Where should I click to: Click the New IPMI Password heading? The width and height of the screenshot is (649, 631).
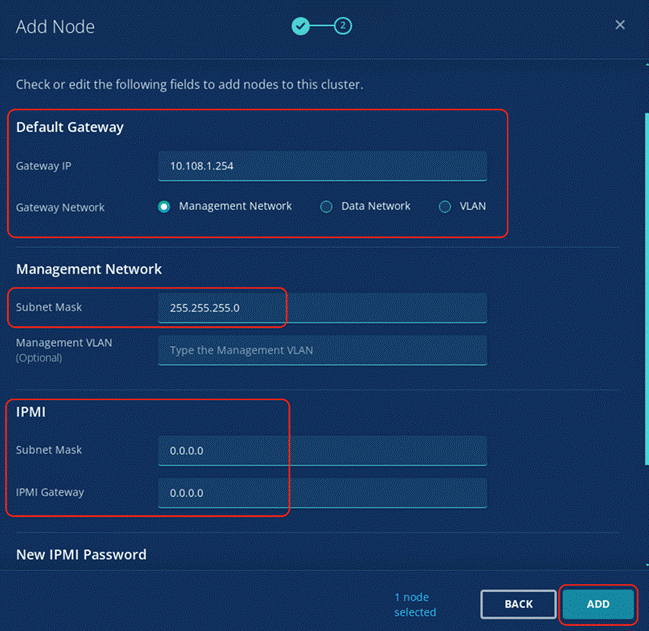point(81,554)
